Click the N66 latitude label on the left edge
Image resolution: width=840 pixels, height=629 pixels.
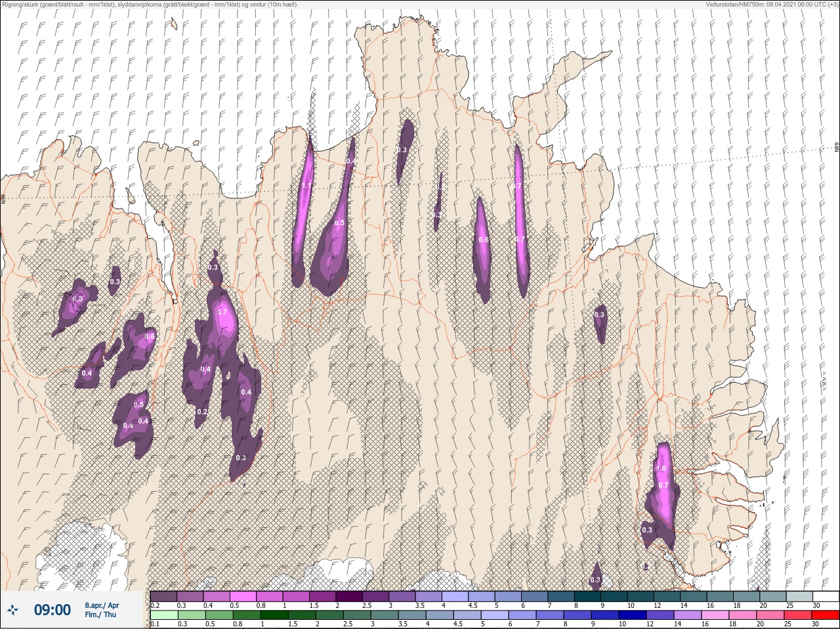pyautogui.click(x=3, y=198)
